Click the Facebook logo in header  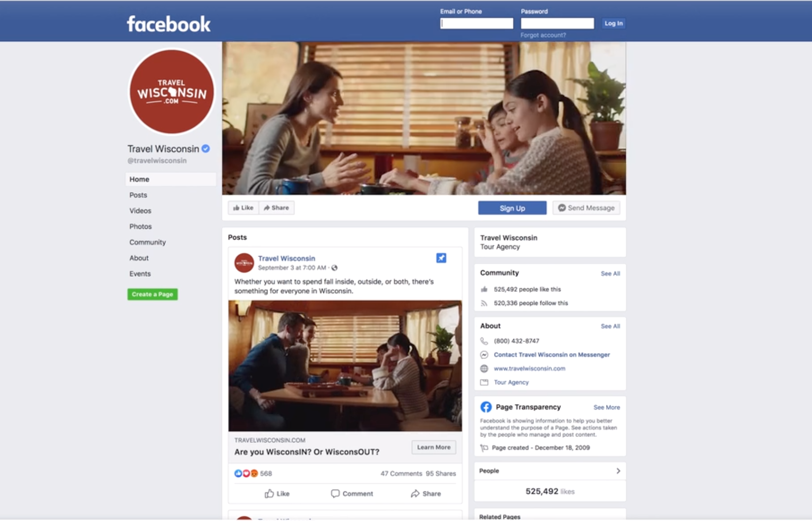coord(168,24)
